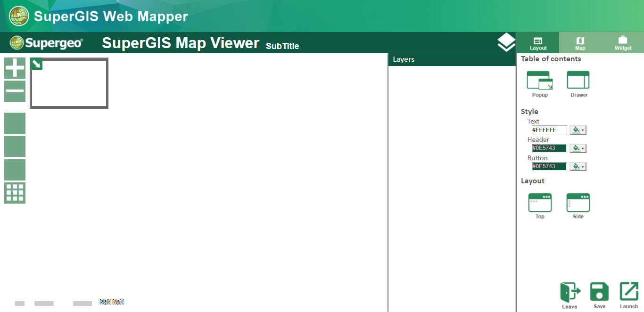Click the Table of contents heading
The image size is (644, 312).
coord(551,59)
